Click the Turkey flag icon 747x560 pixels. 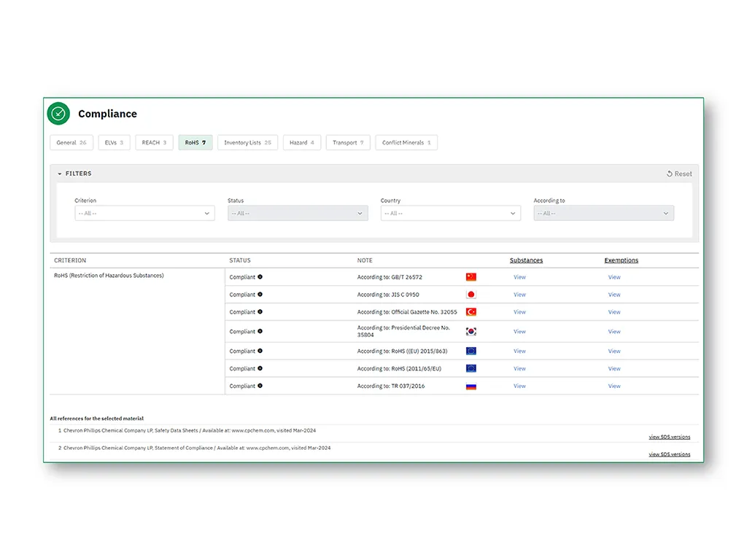point(471,312)
